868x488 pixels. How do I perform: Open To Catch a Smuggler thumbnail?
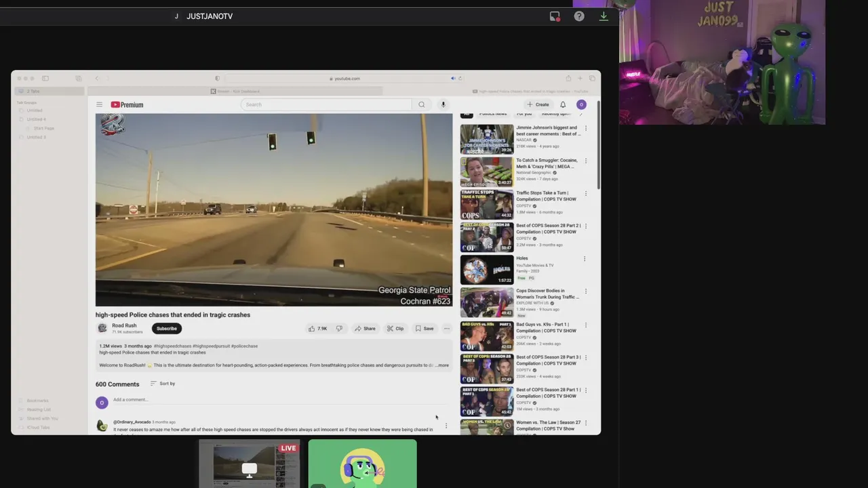pos(487,172)
